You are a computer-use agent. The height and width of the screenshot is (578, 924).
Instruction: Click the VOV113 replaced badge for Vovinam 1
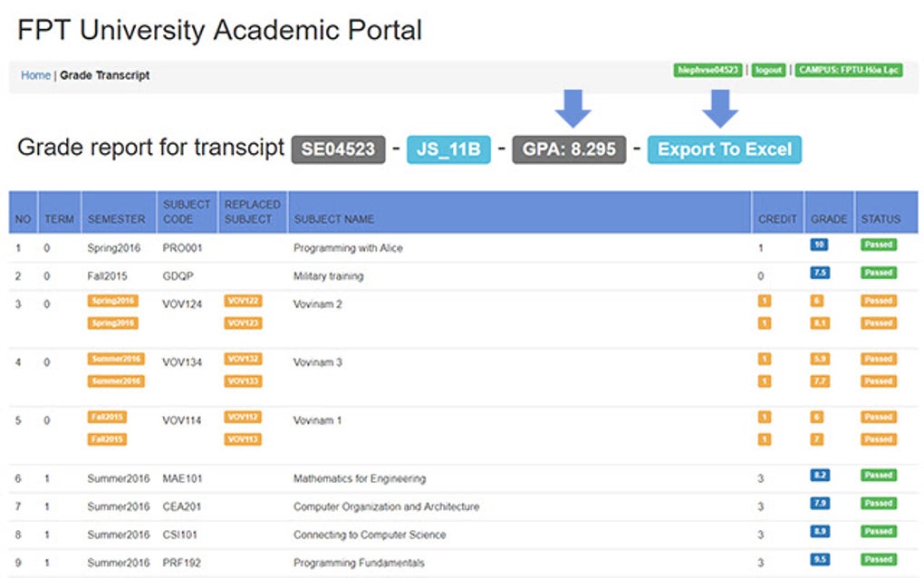[x=242, y=439]
